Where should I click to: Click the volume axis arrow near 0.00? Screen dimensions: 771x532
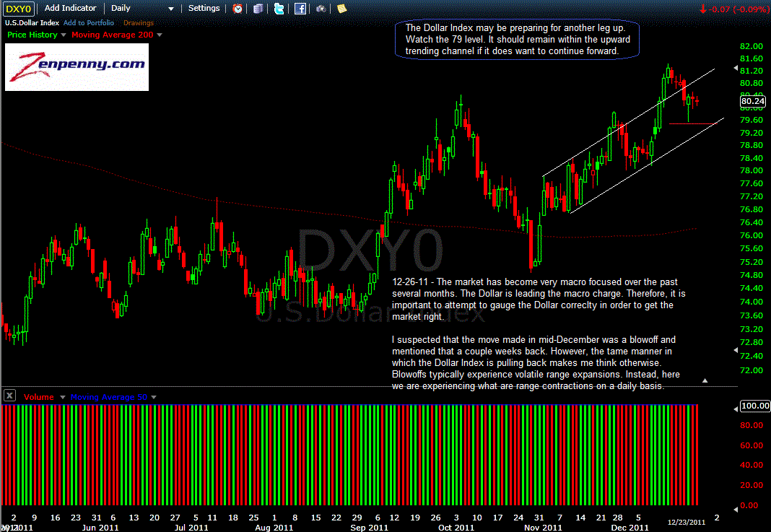click(736, 510)
